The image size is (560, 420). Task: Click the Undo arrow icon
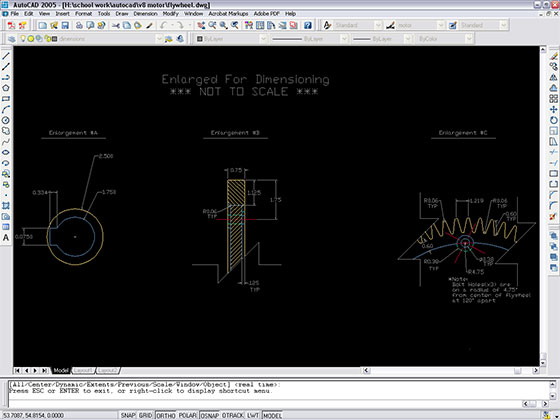click(164, 25)
